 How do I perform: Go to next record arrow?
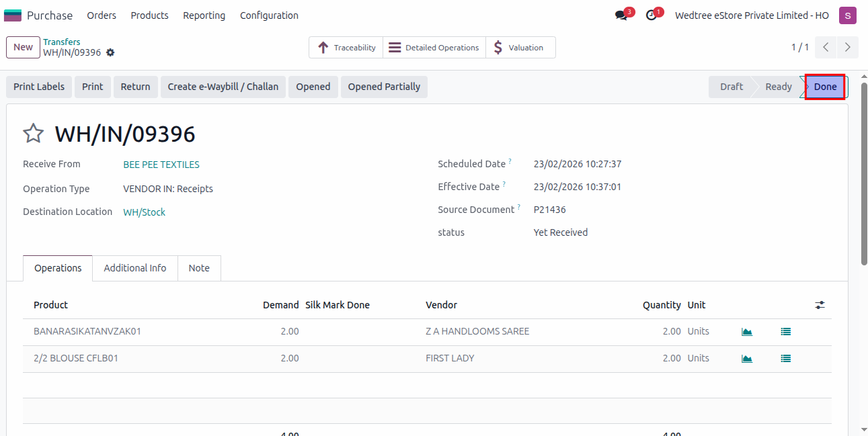847,48
